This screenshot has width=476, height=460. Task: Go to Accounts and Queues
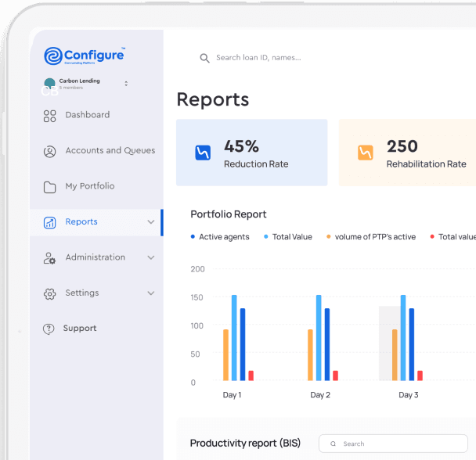110,150
